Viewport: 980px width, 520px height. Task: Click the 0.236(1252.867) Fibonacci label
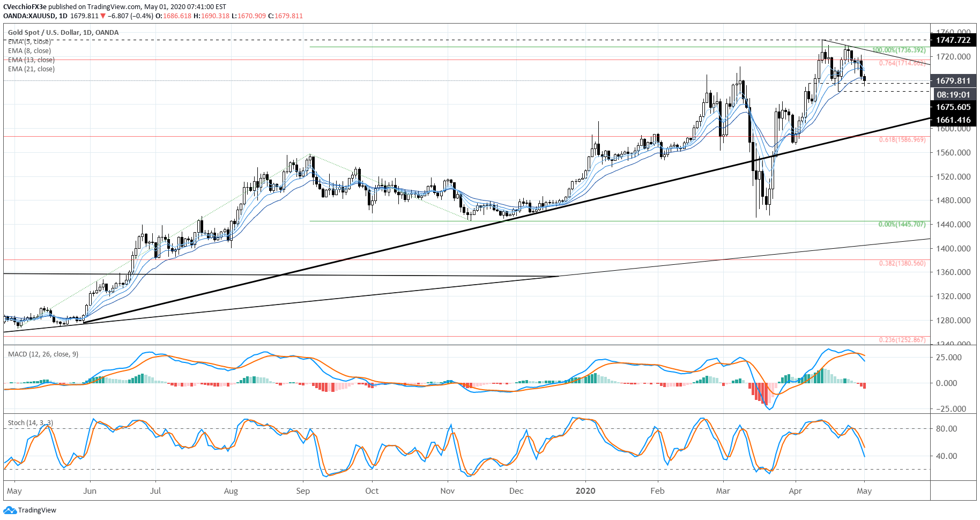click(x=902, y=340)
